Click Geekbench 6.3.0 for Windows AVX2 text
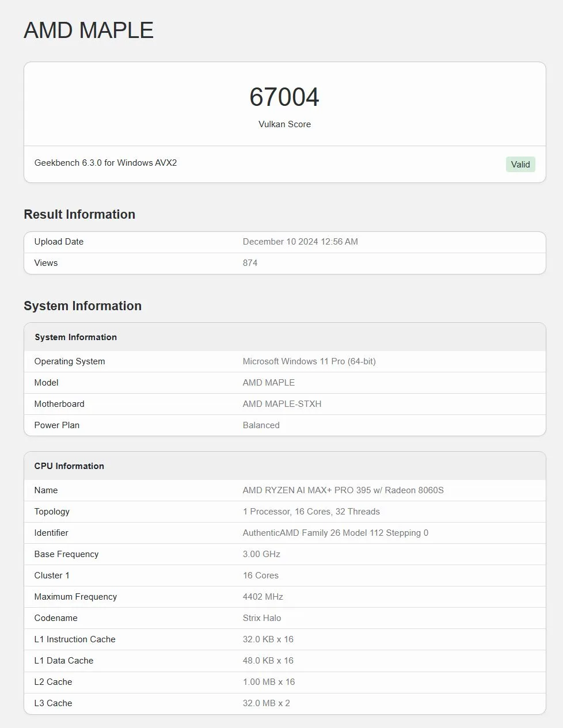This screenshot has width=563, height=728. 105,163
